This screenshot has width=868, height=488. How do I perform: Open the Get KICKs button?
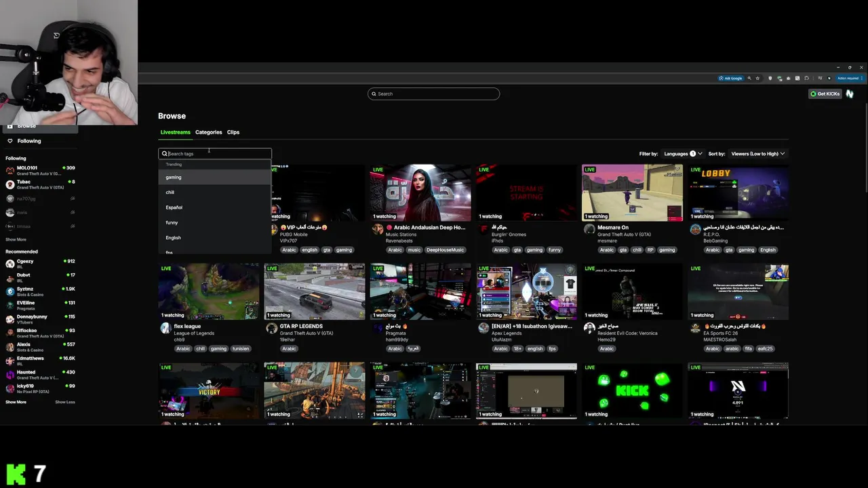[x=825, y=94]
